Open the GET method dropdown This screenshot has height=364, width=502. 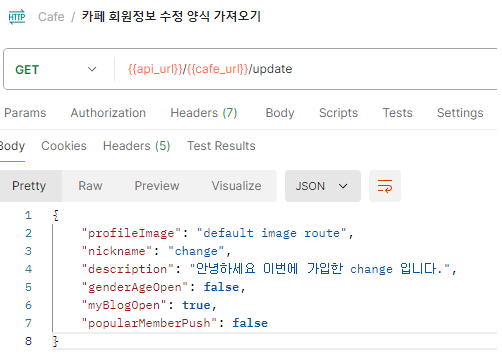coord(56,69)
